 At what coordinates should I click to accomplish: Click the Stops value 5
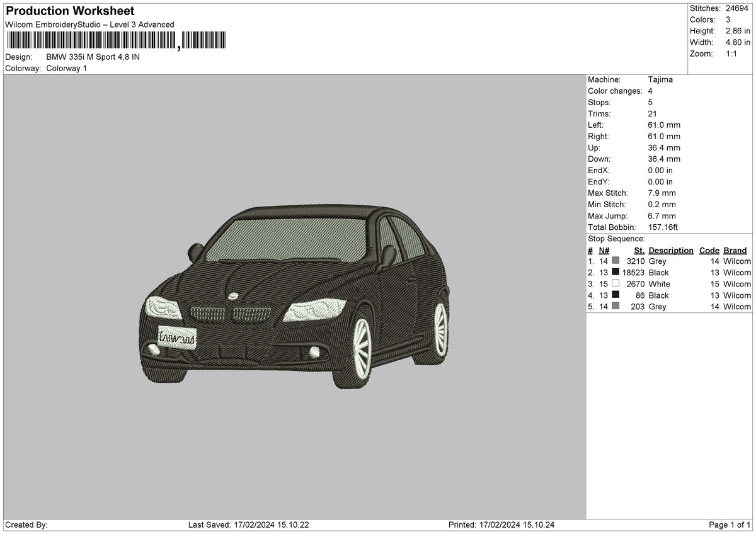(650, 102)
